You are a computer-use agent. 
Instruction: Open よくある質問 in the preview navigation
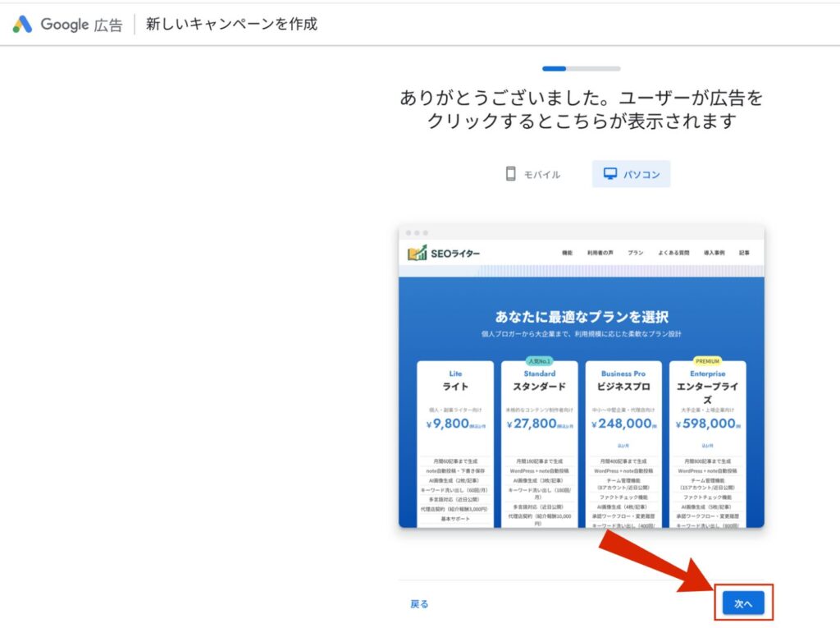coord(673,253)
